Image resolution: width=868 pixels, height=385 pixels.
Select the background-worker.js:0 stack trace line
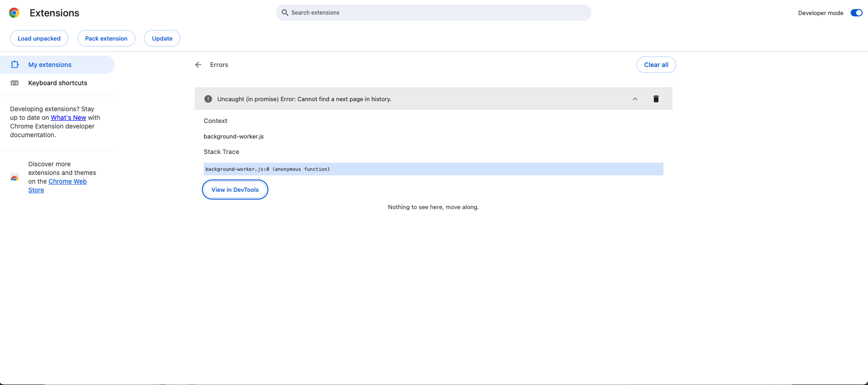(x=433, y=169)
